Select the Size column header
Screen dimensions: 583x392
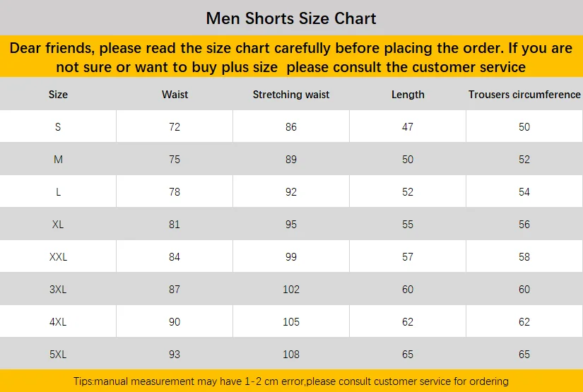coord(58,95)
